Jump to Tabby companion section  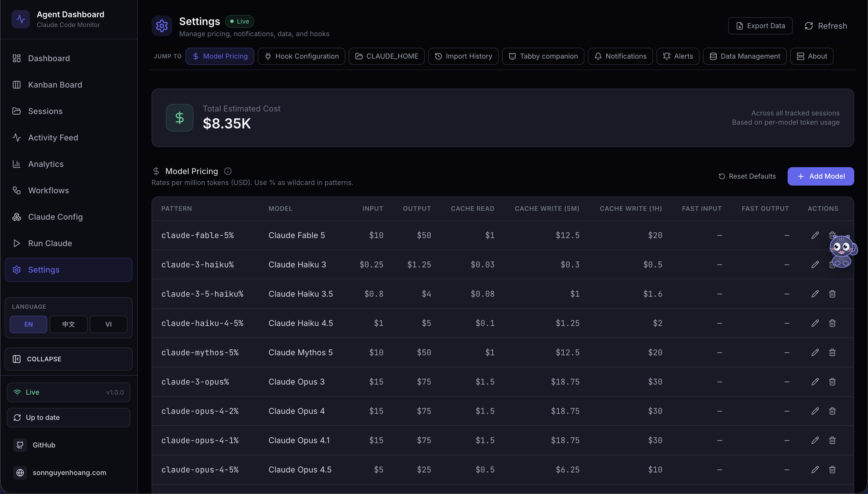543,56
